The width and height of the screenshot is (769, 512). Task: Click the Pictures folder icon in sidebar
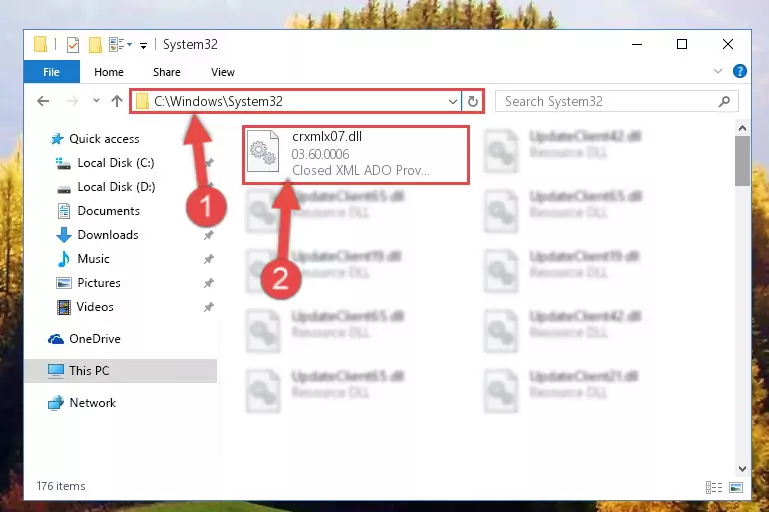[x=64, y=283]
